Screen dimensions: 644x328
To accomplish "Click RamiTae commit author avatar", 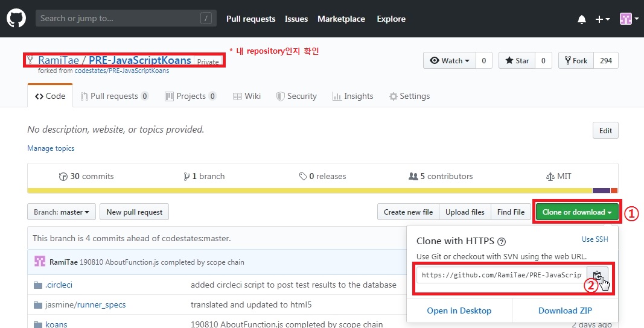I will tap(39, 262).
